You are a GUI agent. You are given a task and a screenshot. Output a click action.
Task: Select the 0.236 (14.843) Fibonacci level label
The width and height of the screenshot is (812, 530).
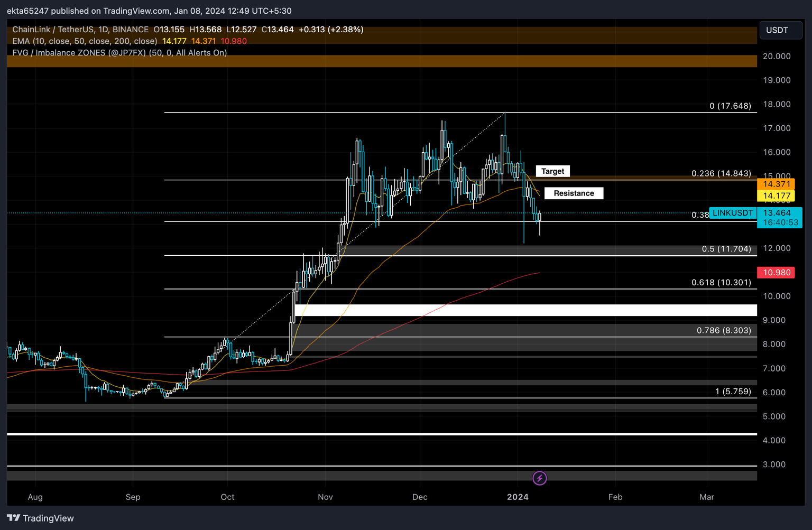pyautogui.click(x=721, y=173)
